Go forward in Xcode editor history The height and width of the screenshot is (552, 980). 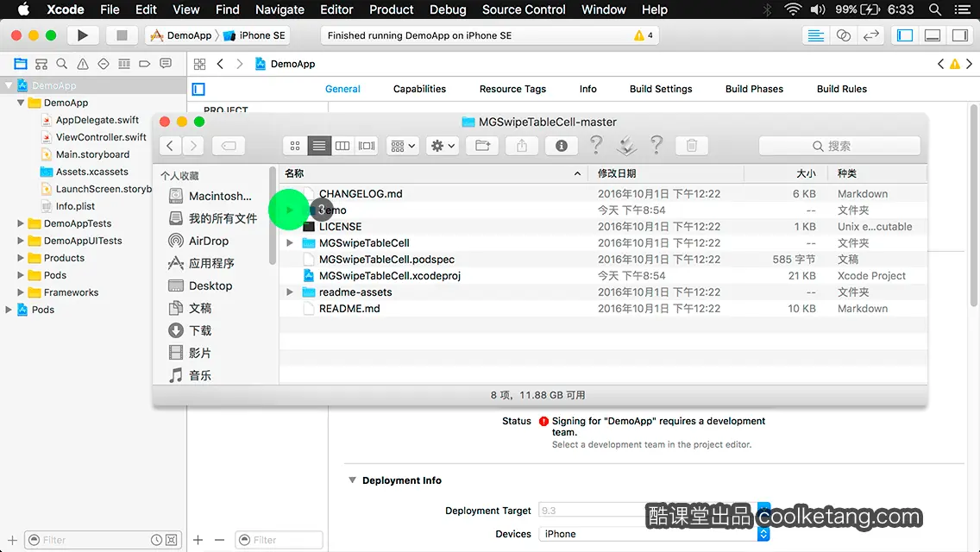pos(239,64)
